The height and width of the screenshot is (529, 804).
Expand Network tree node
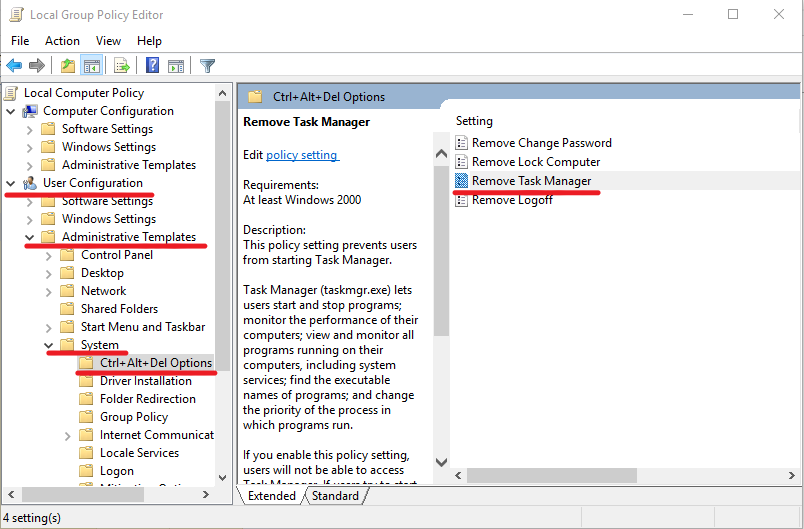[x=49, y=292]
